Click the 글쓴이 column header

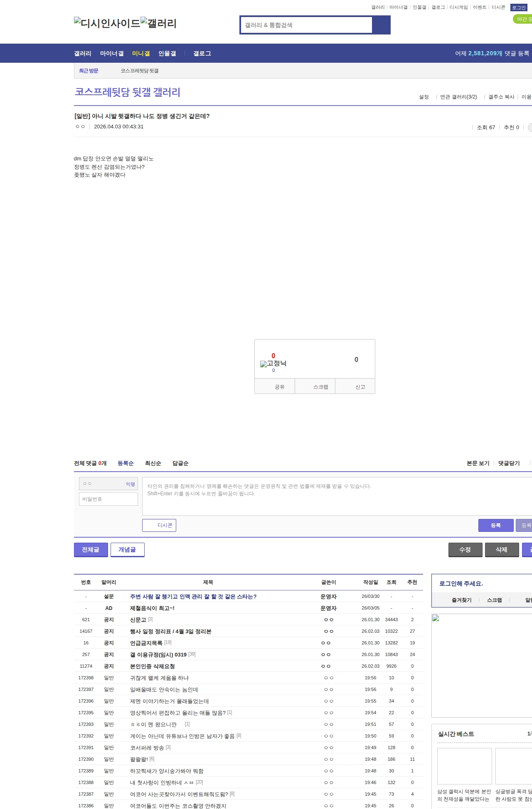[x=328, y=582]
